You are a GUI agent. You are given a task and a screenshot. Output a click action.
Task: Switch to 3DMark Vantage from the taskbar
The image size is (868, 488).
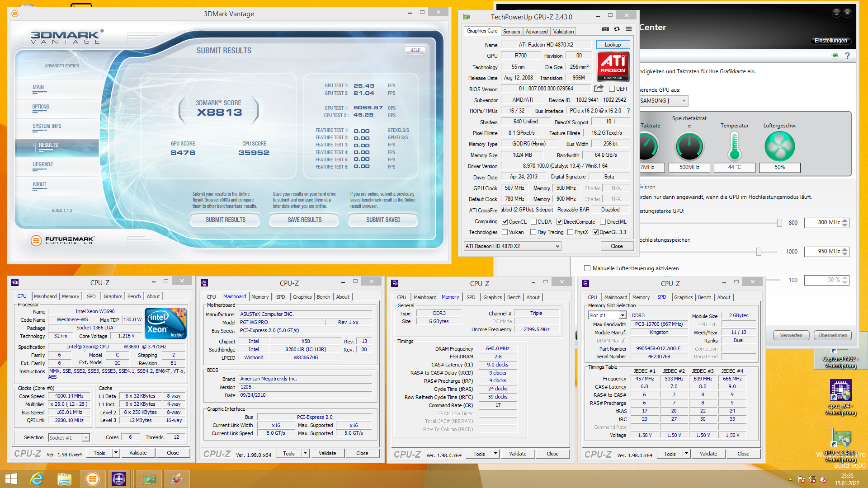pyautogui.click(x=92, y=479)
